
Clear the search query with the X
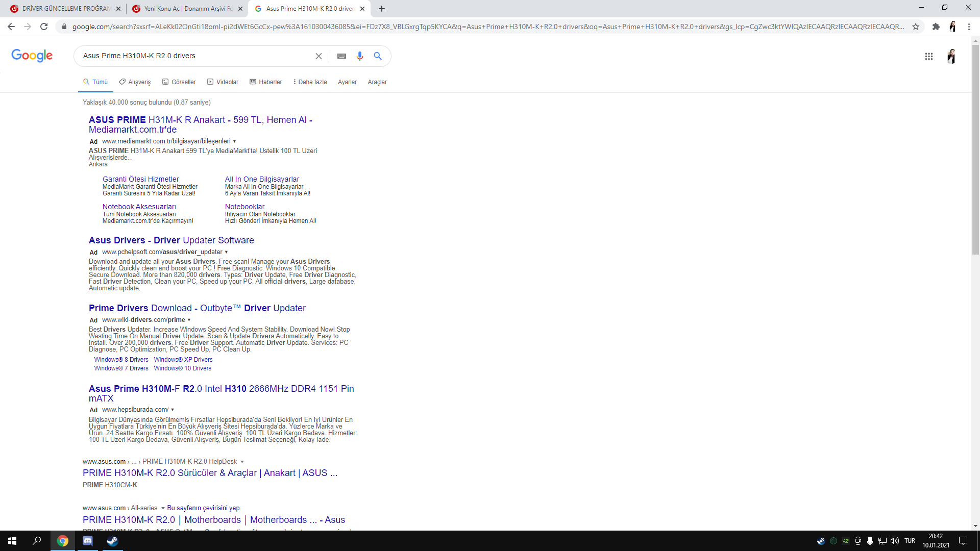(x=318, y=56)
